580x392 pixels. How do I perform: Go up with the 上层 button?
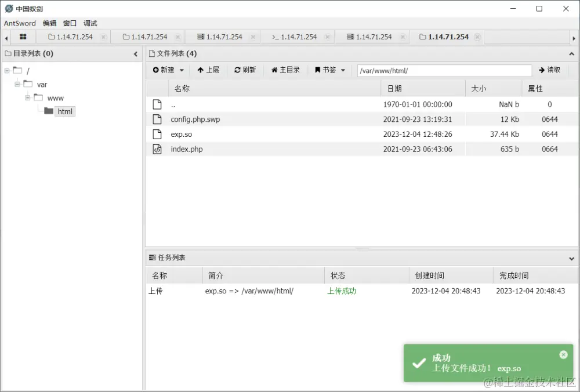(x=208, y=70)
